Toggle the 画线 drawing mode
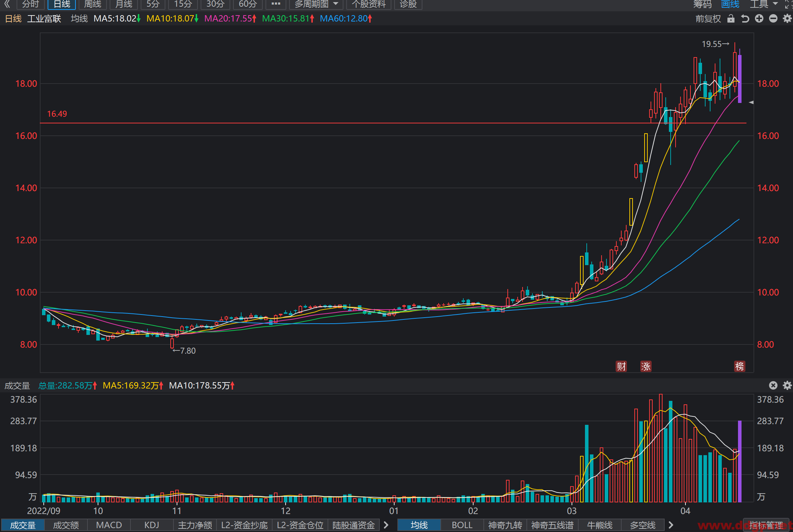The width and height of the screenshot is (793, 532). [730, 4]
